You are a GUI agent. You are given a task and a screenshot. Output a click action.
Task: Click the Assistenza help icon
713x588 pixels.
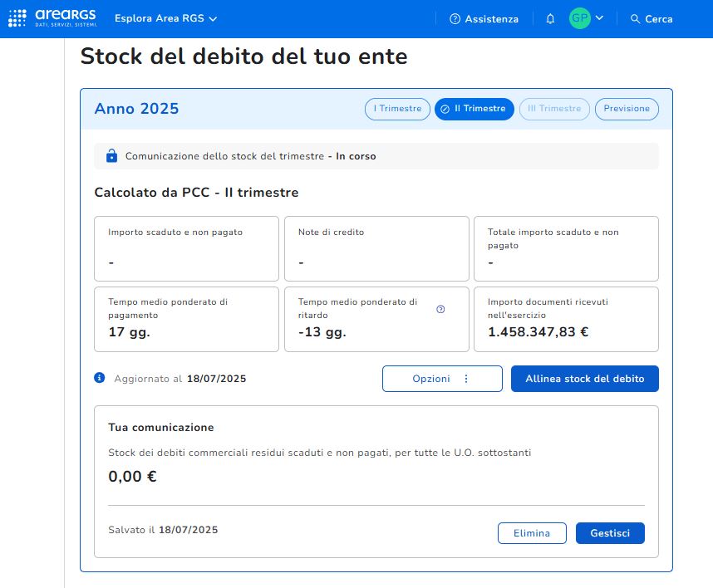point(455,19)
